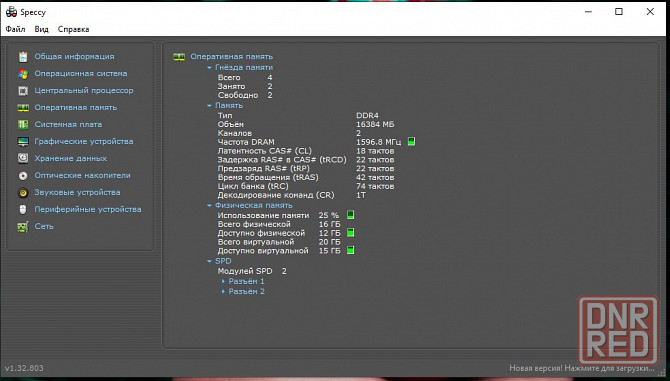The width and height of the screenshot is (670, 381).
Task: Open Звуковые устройства section
Action: 77,193
